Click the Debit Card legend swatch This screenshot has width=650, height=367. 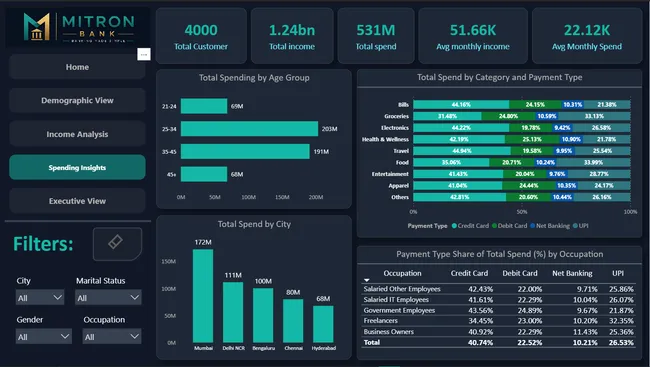494,226
